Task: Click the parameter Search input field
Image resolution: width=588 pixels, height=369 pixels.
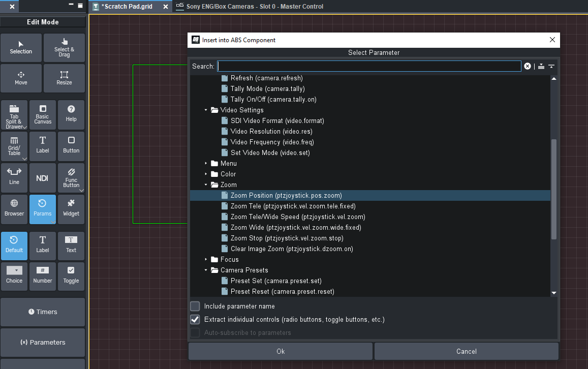Action: [x=369, y=66]
